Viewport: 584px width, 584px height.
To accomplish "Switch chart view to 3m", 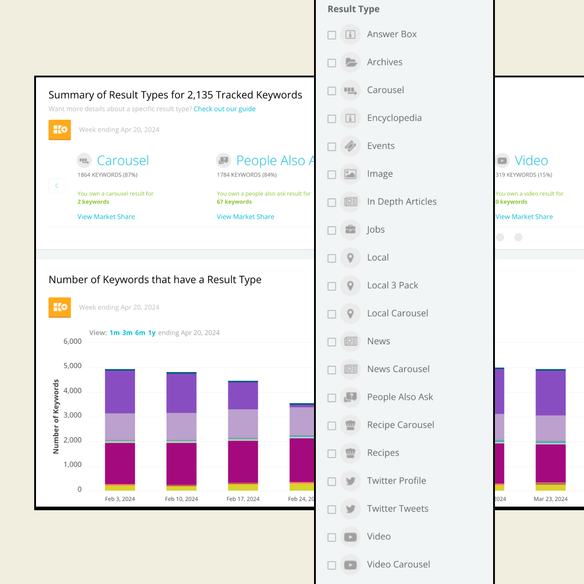I will pos(127,333).
